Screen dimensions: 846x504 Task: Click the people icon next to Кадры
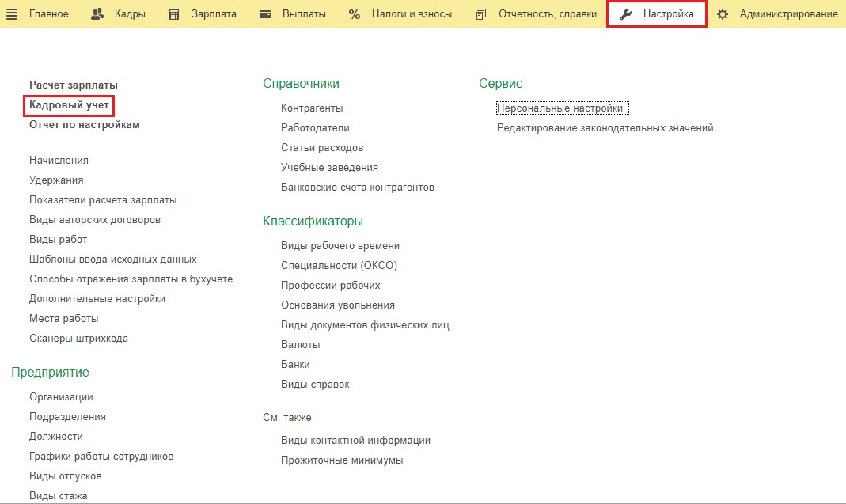98,14
